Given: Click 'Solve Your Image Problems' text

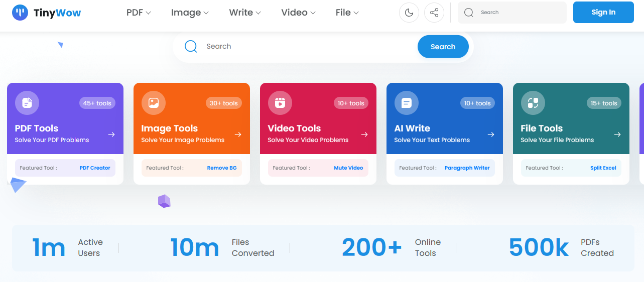Looking at the screenshot, I should pyautogui.click(x=183, y=140).
